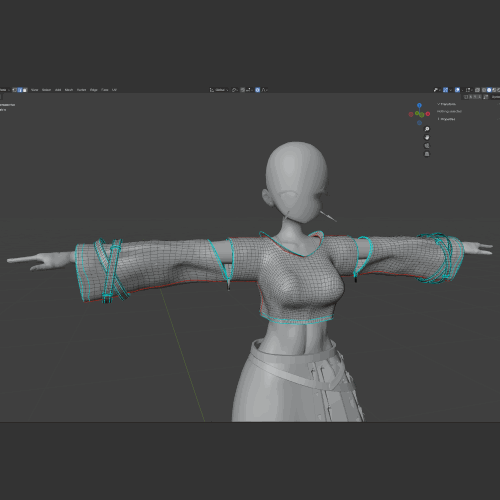Toggle auto merge vertices icon
Image resolution: width=500 pixels, height=500 pixels.
click(x=486, y=97)
